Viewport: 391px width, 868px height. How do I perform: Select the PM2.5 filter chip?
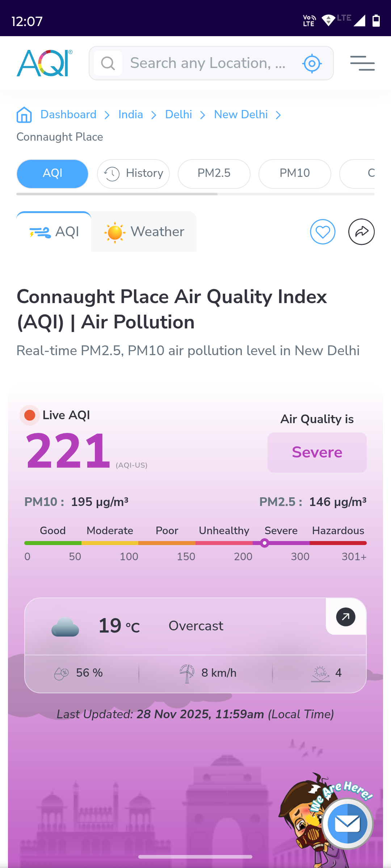pyautogui.click(x=214, y=174)
